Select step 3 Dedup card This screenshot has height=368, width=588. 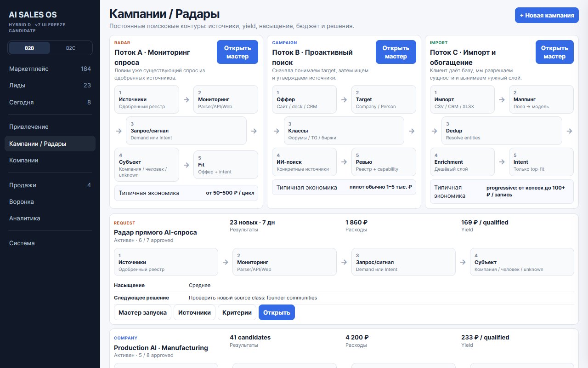click(x=502, y=131)
